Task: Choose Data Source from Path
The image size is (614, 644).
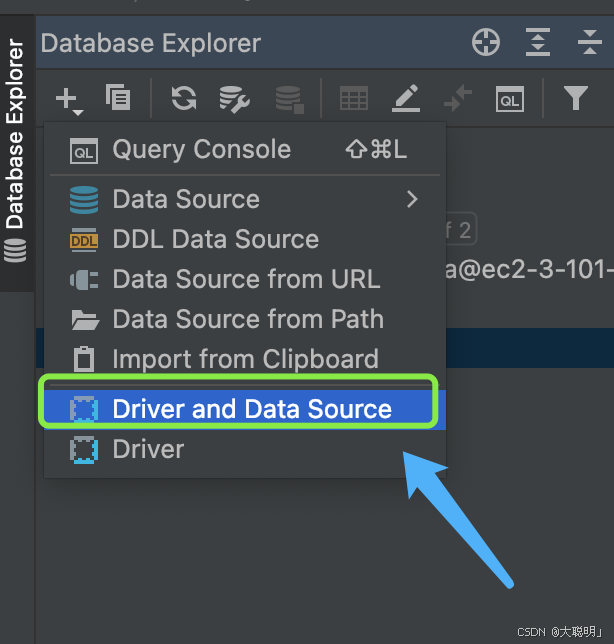Action: click(248, 319)
